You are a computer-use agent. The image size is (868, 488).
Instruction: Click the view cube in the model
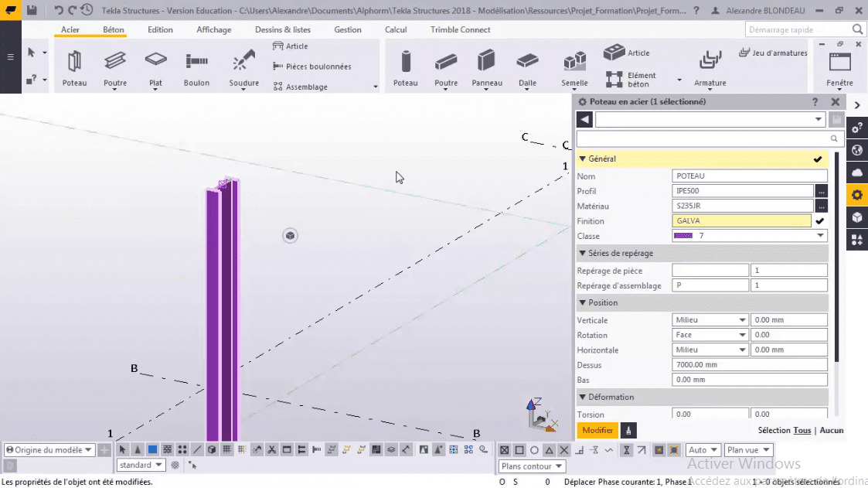[x=290, y=235]
